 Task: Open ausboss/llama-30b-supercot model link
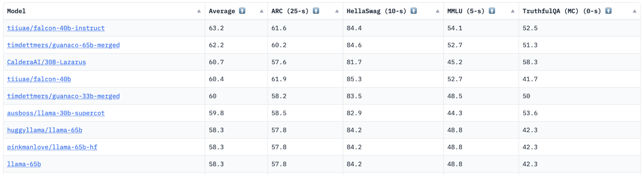[x=56, y=113]
